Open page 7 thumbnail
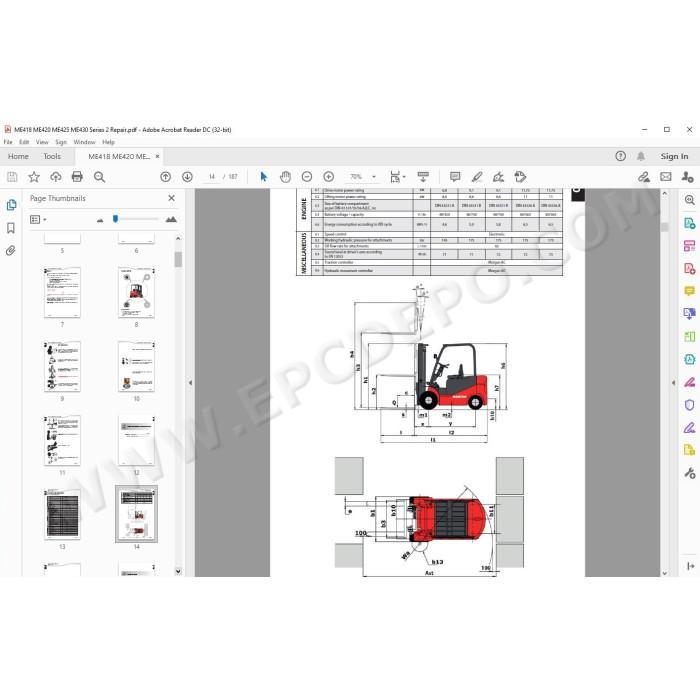 62,292
